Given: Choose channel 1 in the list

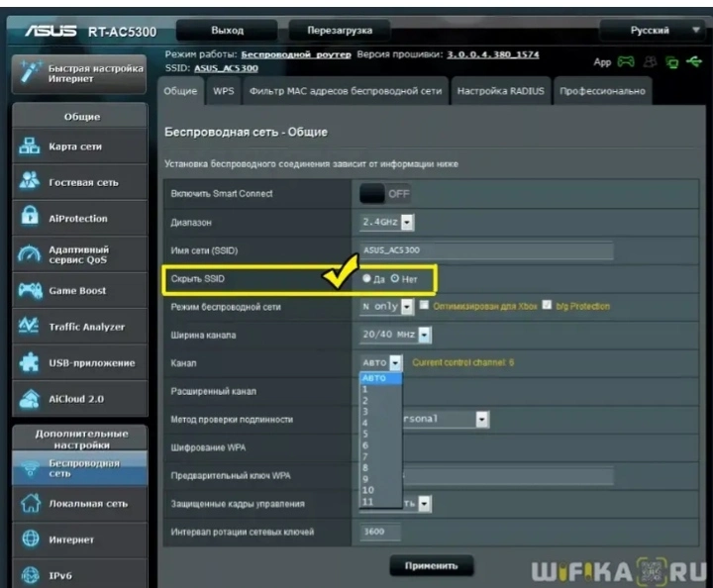Looking at the screenshot, I should click(380, 389).
